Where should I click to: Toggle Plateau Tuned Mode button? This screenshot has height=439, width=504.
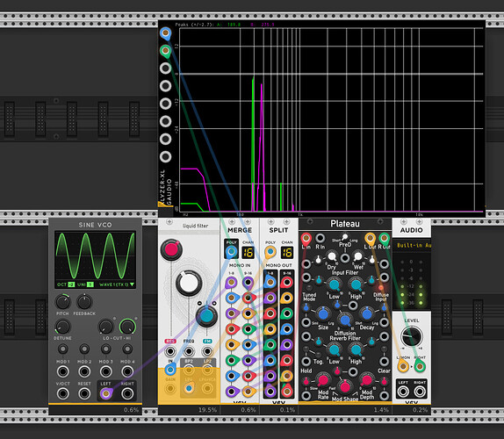click(x=309, y=288)
